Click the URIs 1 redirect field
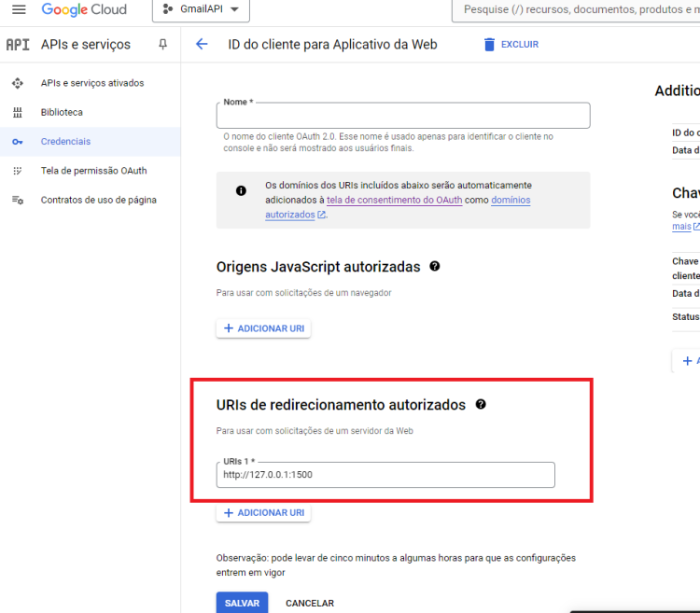Image resolution: width=700 pixels, height=613 pixels. [x=385, y=475]
